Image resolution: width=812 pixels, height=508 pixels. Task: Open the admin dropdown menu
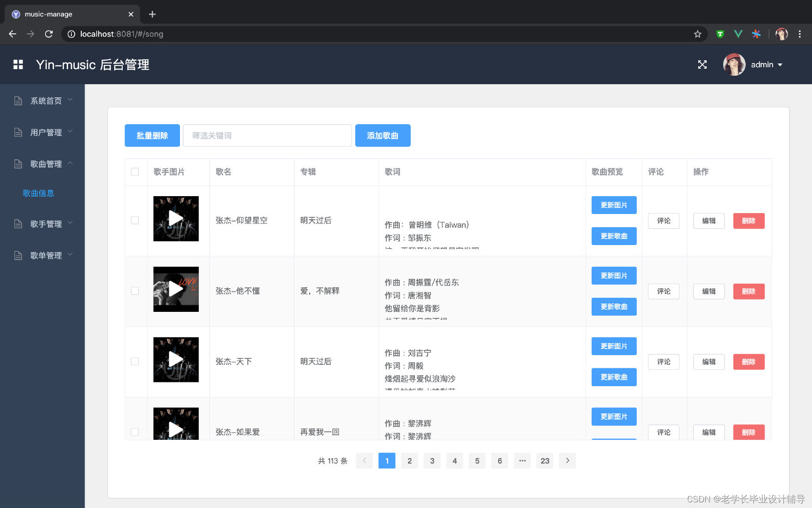(767, 64)
